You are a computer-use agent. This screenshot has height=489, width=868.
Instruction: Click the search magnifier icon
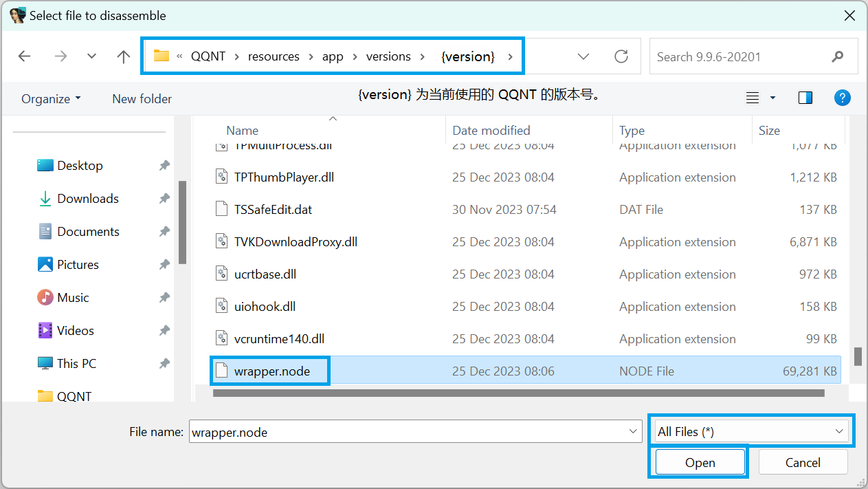[837, 56]
